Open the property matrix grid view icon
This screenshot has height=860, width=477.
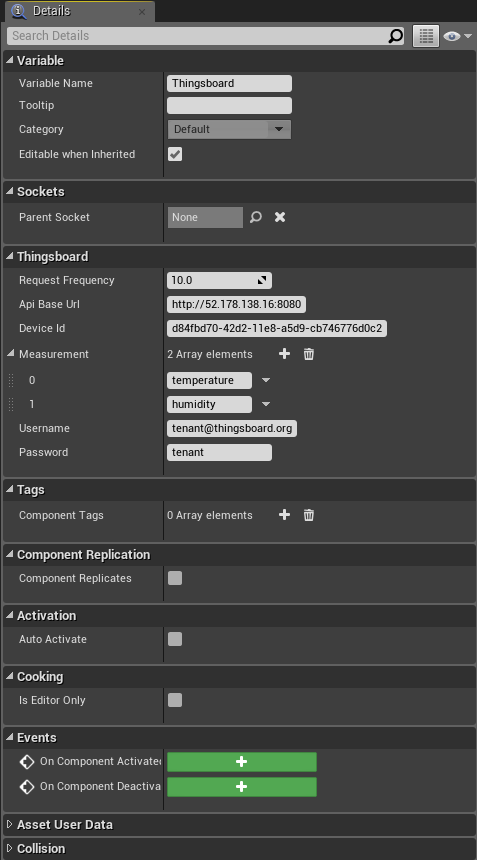[426, 36]
